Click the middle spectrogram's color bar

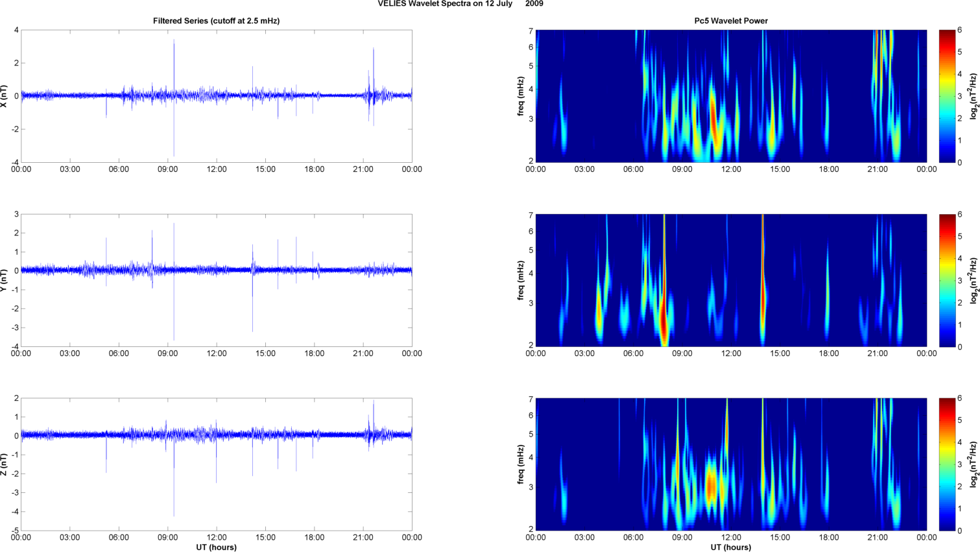click(947, 280)
